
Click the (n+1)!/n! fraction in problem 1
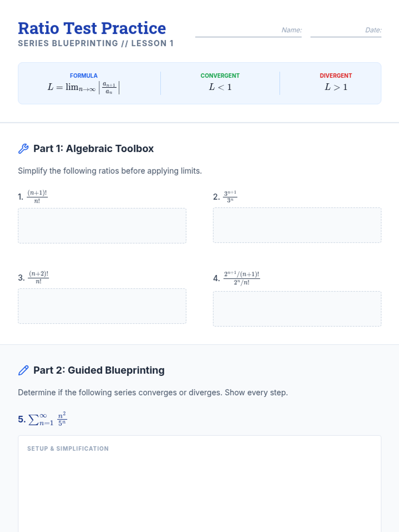point(37,197)
